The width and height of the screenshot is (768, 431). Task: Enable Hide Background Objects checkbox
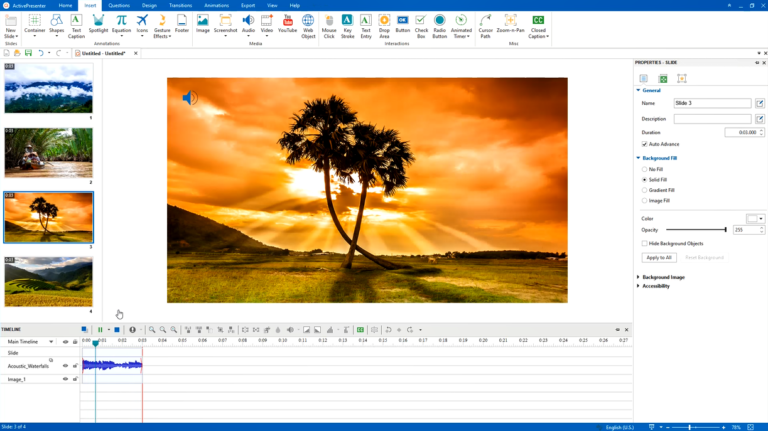[x=645, y=243]
